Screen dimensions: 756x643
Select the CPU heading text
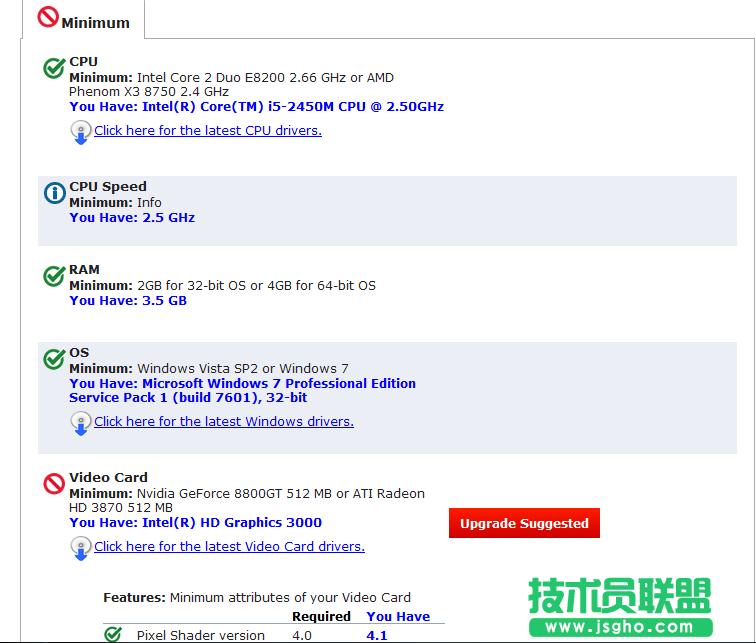(x=83, y=62)
